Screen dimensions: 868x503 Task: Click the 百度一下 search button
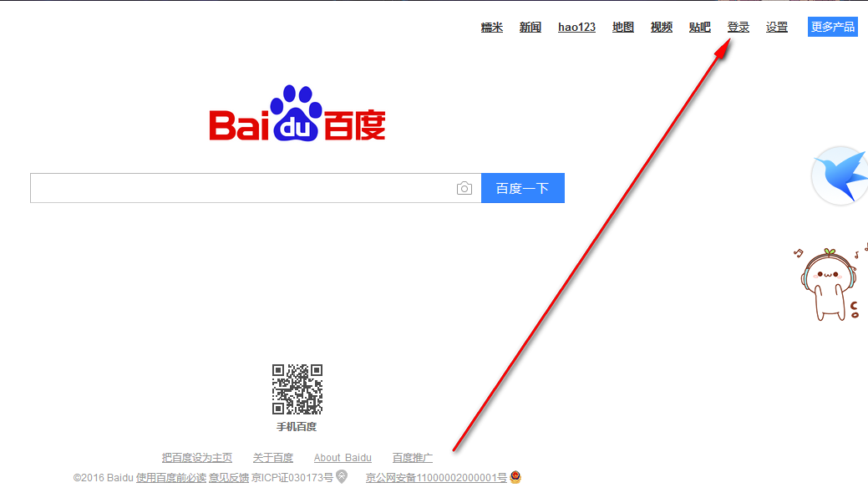523,188
